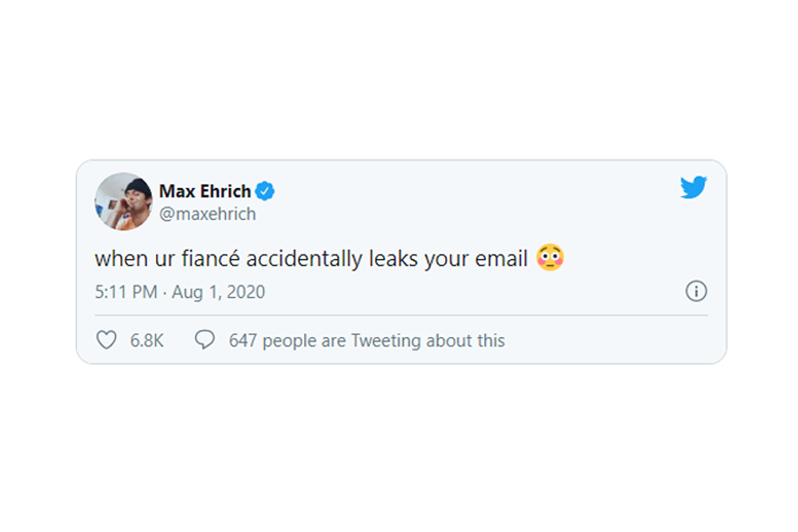798x532 pixels.
Task: Click the 5:11 PM time text
Action: click(x=126, y=292)
